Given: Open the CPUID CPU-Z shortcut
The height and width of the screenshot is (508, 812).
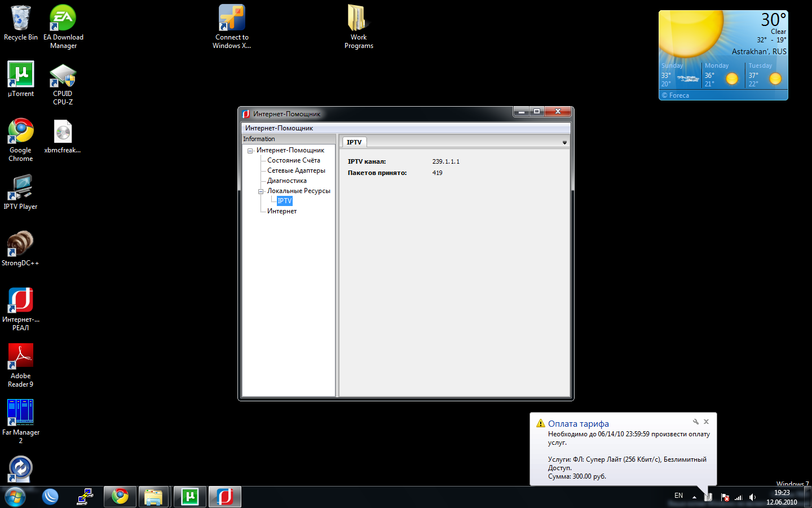Looking at the screenshot, I should click(63, 76).
